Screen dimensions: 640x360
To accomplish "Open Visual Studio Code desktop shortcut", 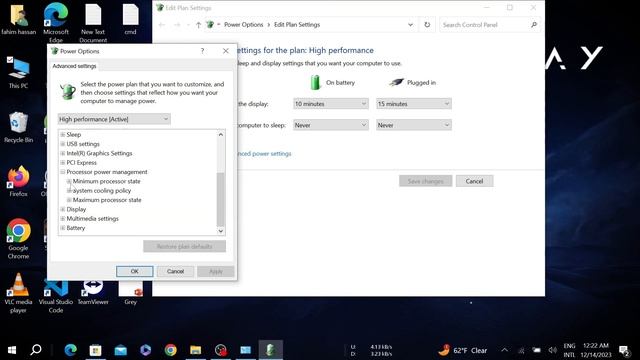I will (x=56, y=296).
